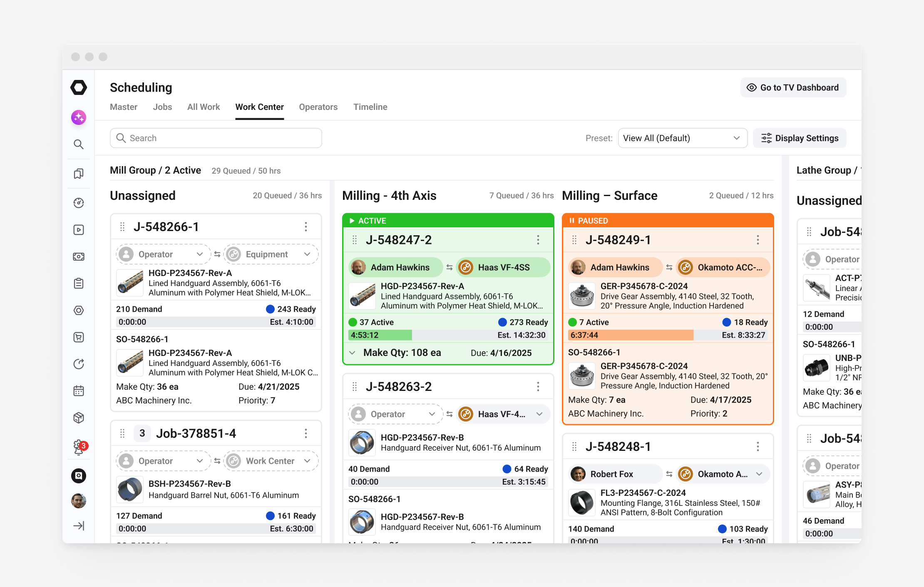Click Haas VF-4SS equipment chip
Viewport: 924px width, 587px height.
point(503,267)
